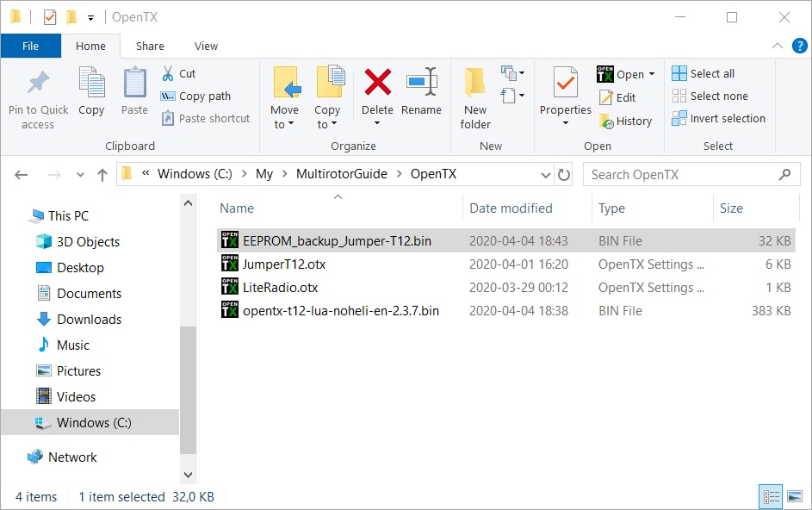Sort files by Name column
Viewport: 812px width, 510px height.
[237, 208]
